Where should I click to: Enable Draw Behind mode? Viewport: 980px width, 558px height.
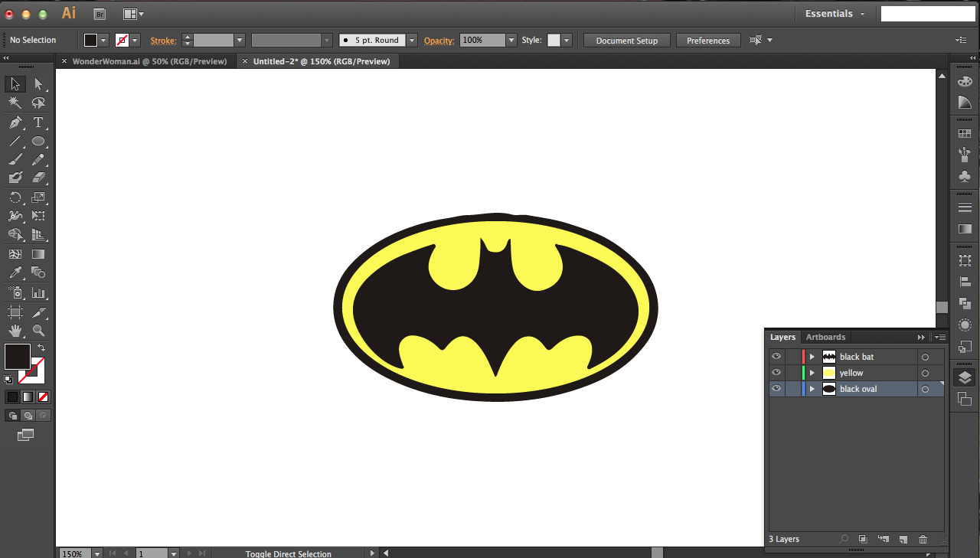click(28, 415)
